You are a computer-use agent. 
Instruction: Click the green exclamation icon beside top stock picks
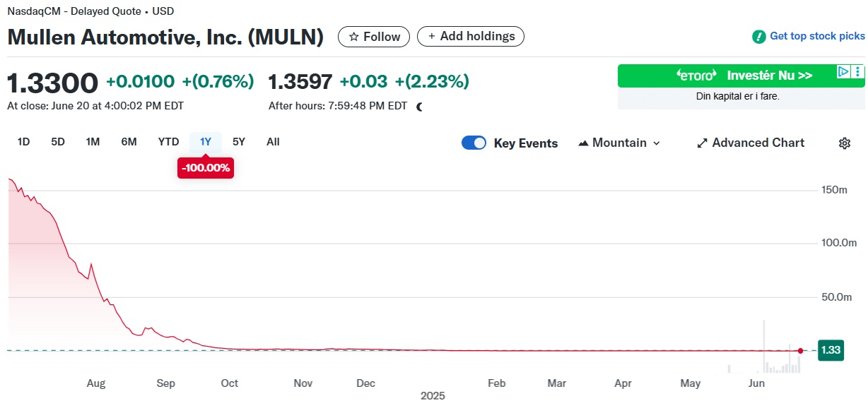(x=758, y=36)
